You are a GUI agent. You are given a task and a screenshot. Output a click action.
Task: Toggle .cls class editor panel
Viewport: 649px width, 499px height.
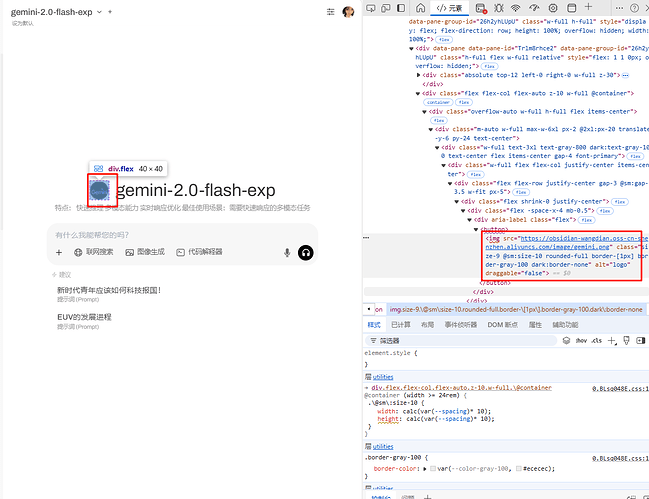click(596, 341)
